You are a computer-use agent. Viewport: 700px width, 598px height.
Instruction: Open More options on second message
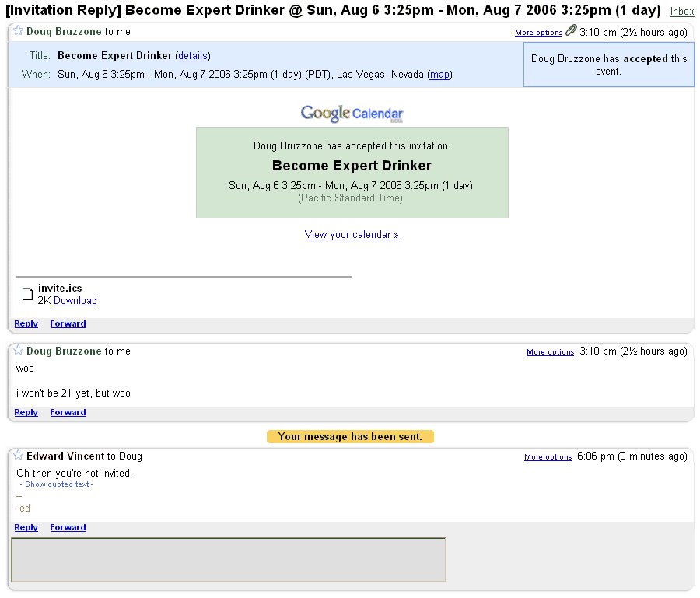[x=550, y=352]
